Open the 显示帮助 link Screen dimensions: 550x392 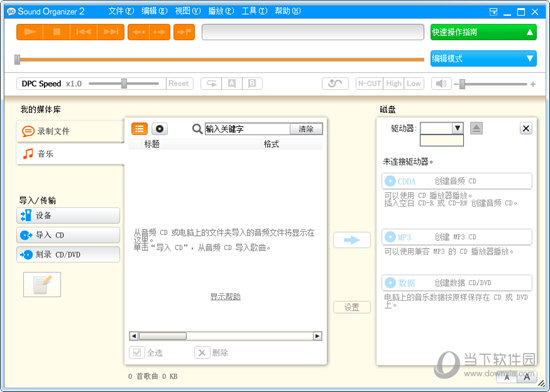tap(225, 297)
